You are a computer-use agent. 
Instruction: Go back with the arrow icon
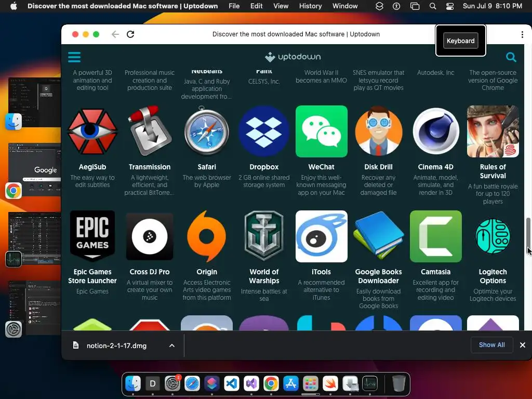115,34
